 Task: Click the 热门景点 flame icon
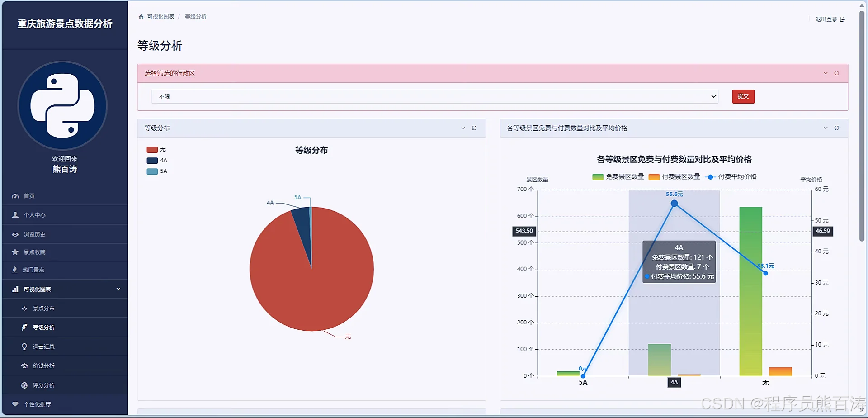(14, 270)
